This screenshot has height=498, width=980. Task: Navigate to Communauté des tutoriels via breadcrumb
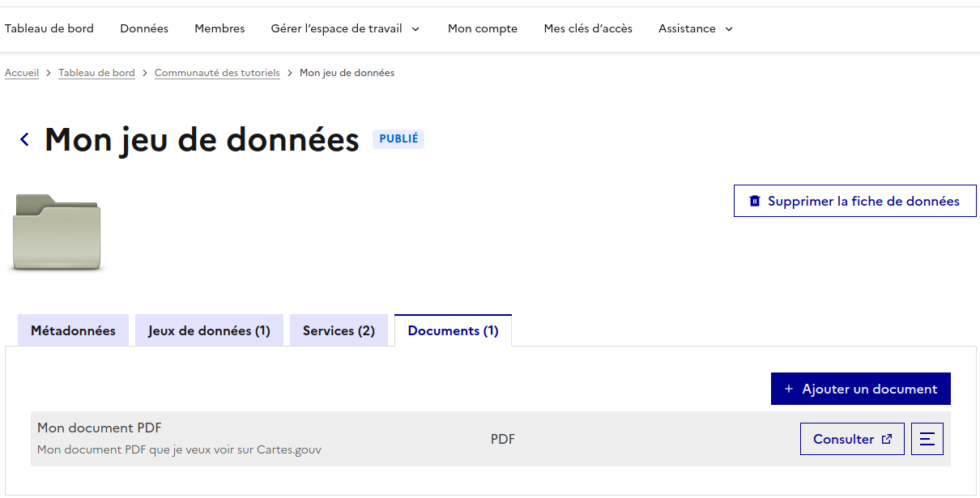coord(217,72)
